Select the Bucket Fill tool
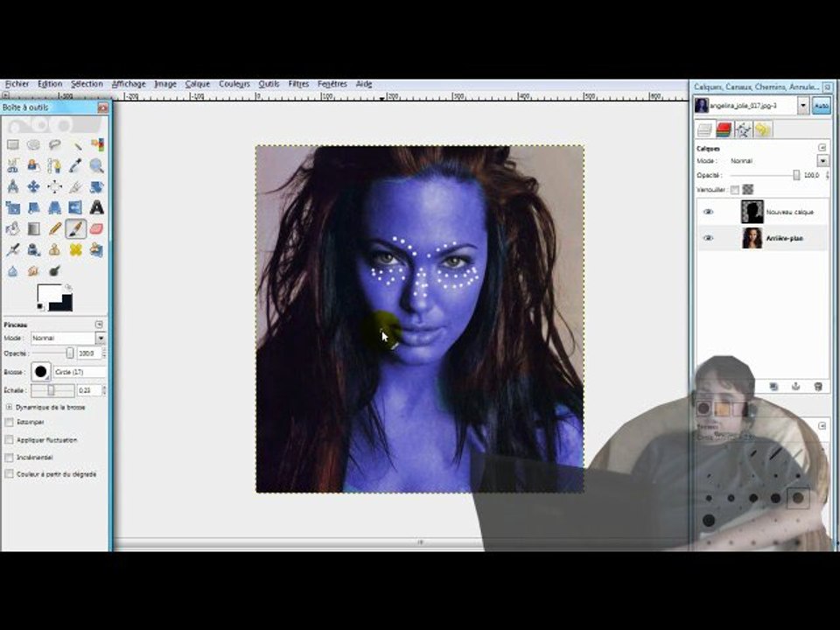This screenshot has height=630, width=840. [x=13, y=228]
